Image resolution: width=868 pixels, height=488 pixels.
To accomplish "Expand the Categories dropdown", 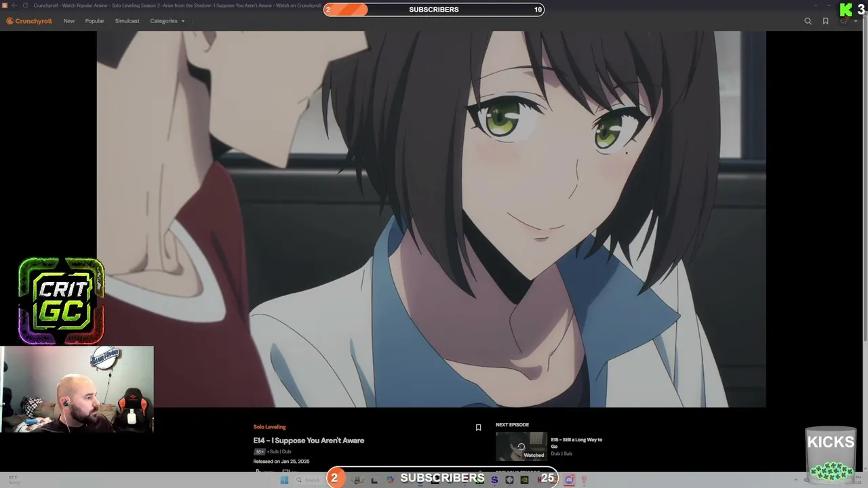I will tap(167, 21).
